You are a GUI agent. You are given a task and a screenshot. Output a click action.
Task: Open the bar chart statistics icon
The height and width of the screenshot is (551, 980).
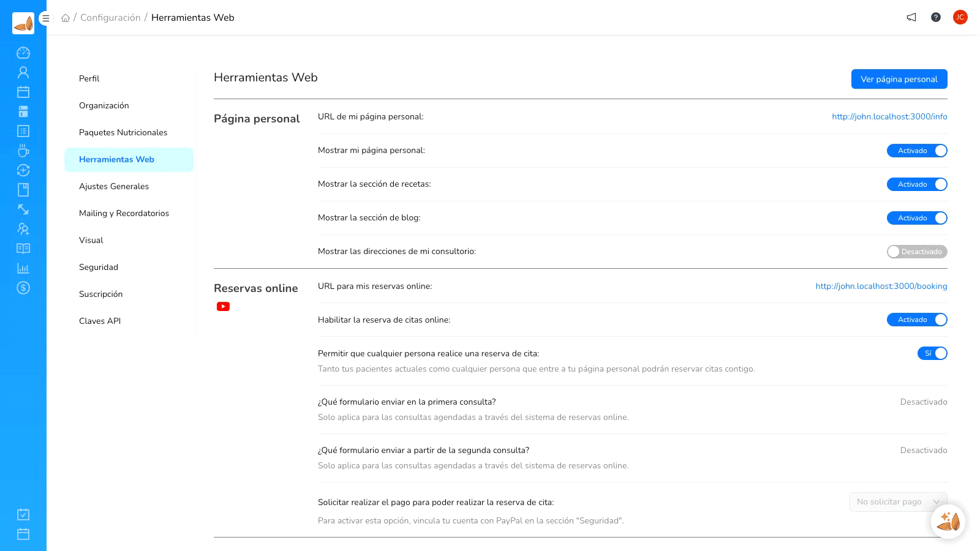23,268
